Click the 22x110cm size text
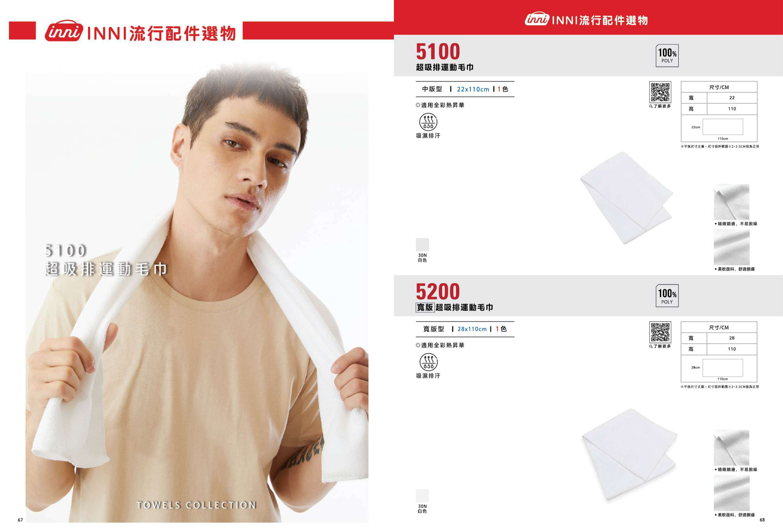Image resolution: width=783 pixels, height=532 pixels. [x=473, y=89]
